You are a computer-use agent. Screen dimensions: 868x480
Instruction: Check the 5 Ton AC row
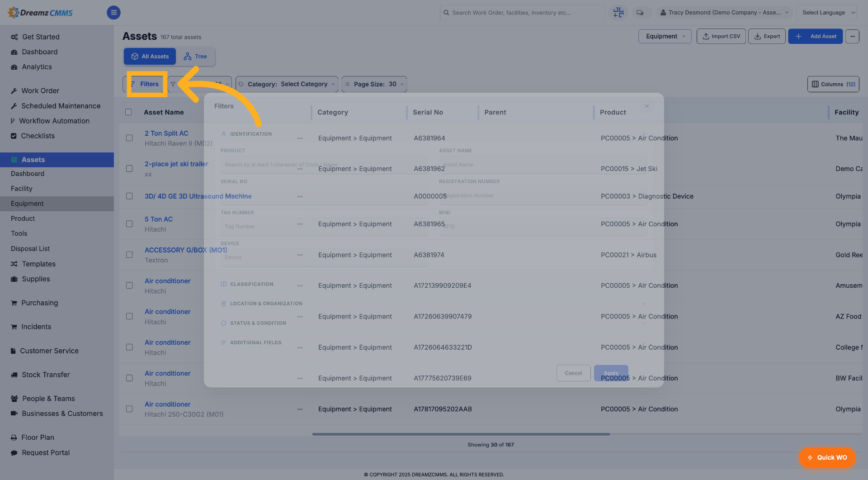[129, 224]
